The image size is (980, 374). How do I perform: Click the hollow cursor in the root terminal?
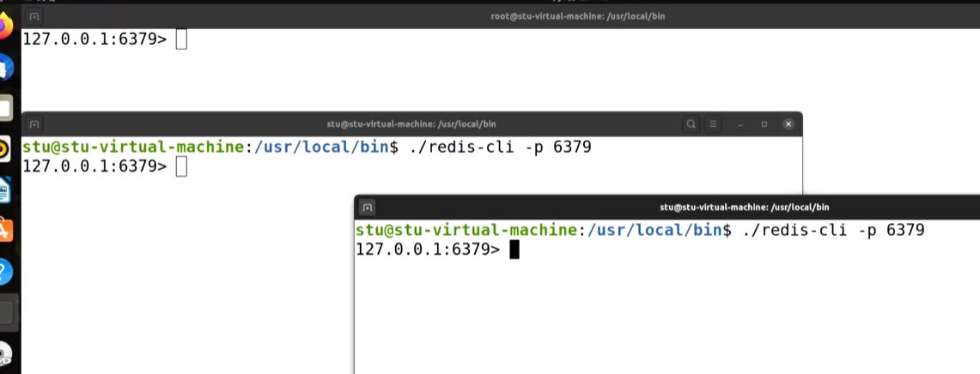click(x=181, y=39)
